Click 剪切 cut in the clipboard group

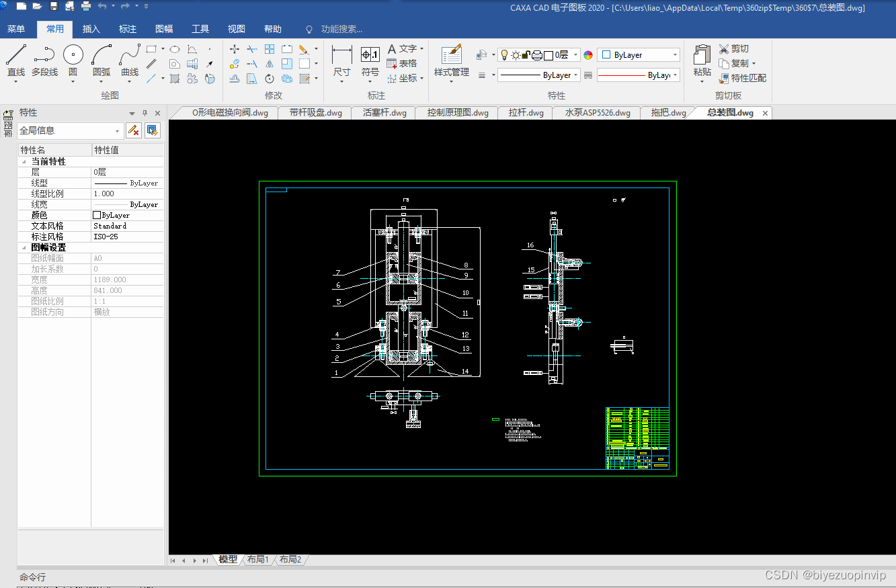[x=733, y=49]
